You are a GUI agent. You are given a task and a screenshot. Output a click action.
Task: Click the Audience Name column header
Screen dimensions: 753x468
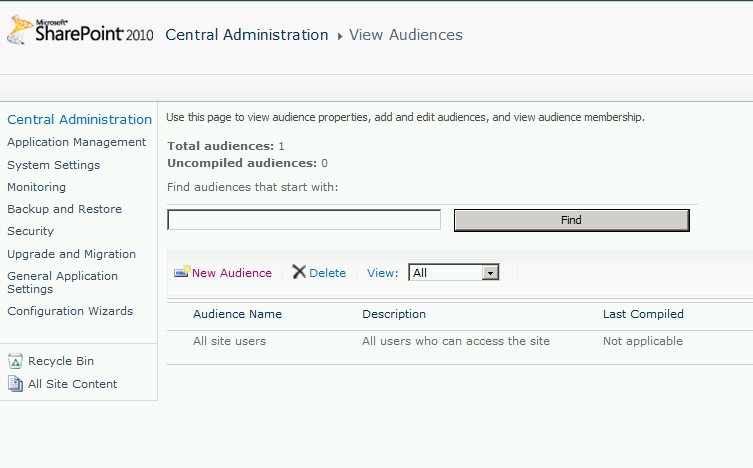[x=237, y=314]
